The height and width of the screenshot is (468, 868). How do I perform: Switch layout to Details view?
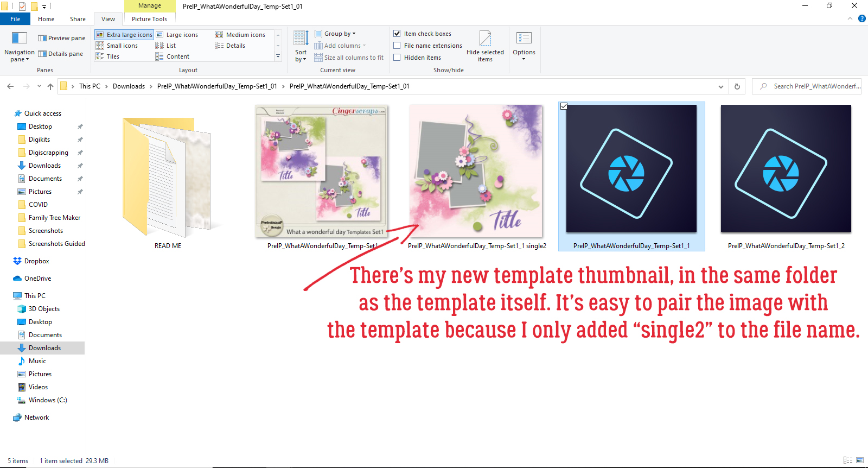pos(230,46)
